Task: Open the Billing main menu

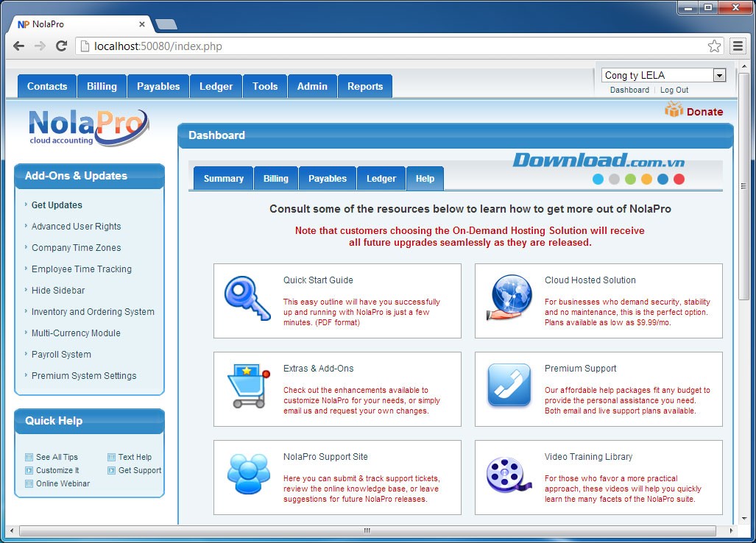Action: pos(102,86)
